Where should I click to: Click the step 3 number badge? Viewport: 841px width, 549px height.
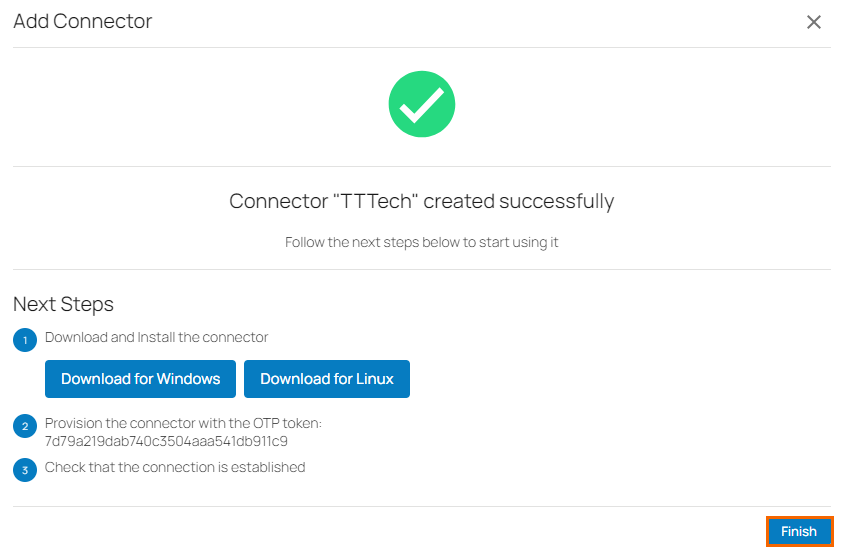coord(25,469)
